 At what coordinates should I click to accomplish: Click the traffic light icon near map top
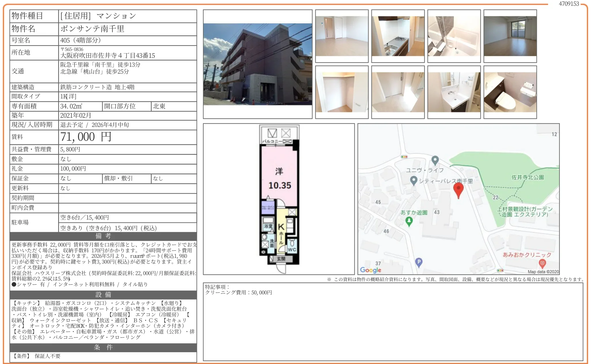(x=404, y=157)
